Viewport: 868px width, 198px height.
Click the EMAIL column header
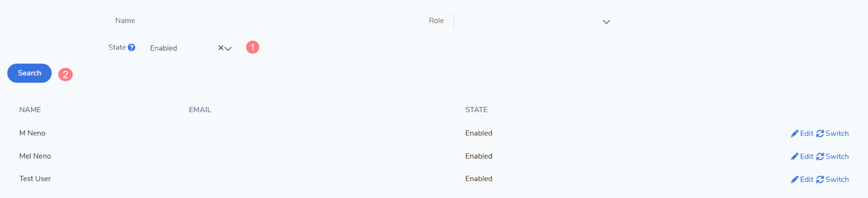pyautogui.click(x=200, y=109)
